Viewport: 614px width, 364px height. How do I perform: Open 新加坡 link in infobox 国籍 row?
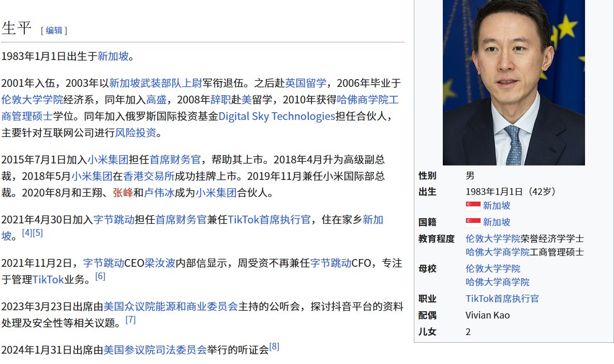tap(497, 222)
